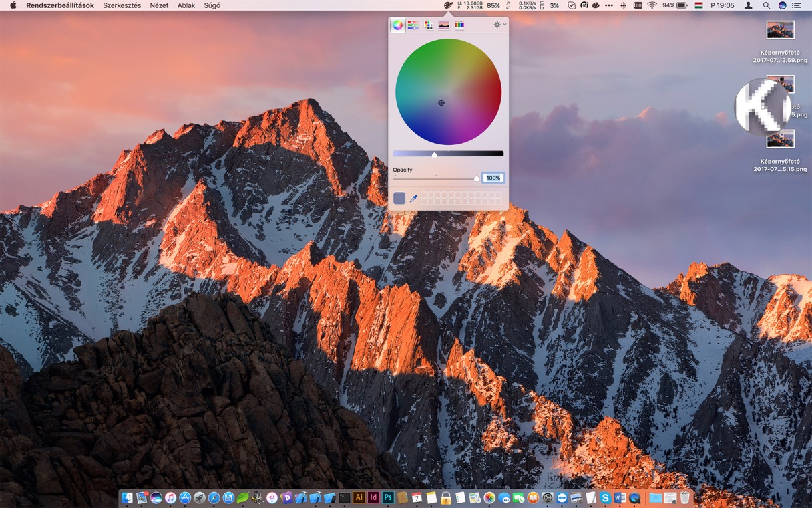
Task: Open the Color Palettes picker tab
Action: [429, 25]
